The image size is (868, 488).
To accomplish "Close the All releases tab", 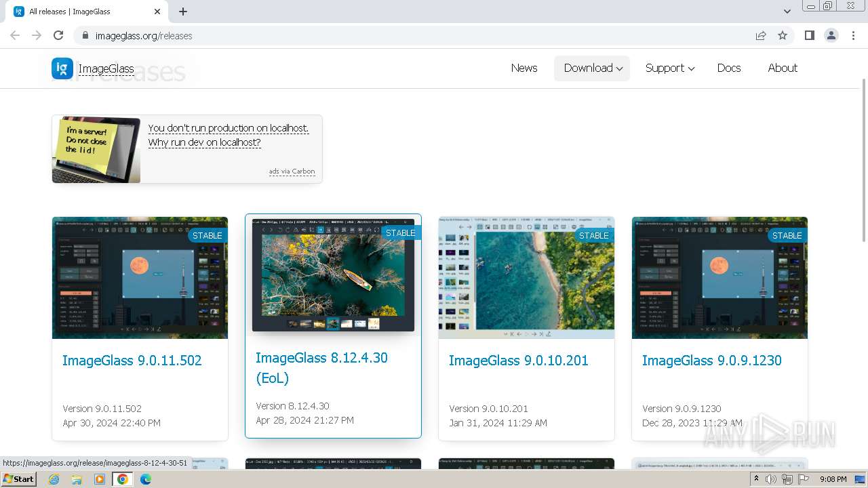I will coord(157,12).
